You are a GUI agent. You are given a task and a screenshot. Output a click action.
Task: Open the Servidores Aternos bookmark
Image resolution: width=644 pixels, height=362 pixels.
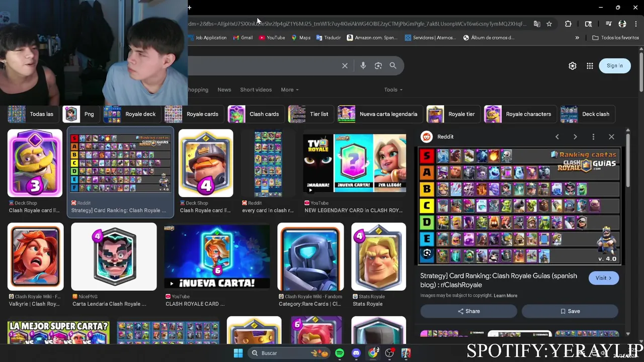430,38
